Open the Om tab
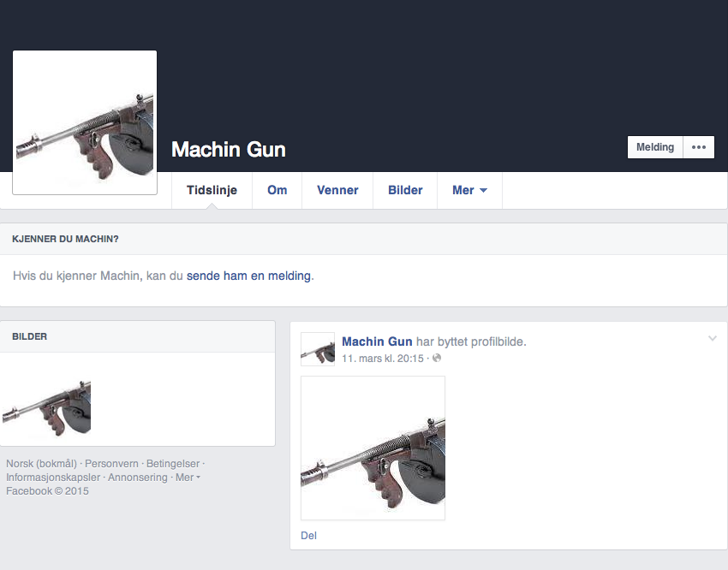Screen dimensions: 728x570 pyautogui.click(x=277, y=190)
